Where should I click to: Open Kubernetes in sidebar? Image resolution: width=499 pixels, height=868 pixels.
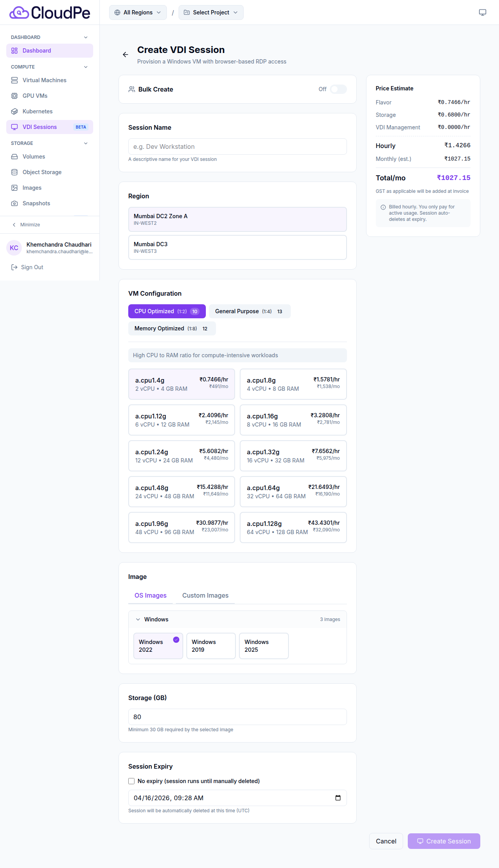tap(50, 111)
